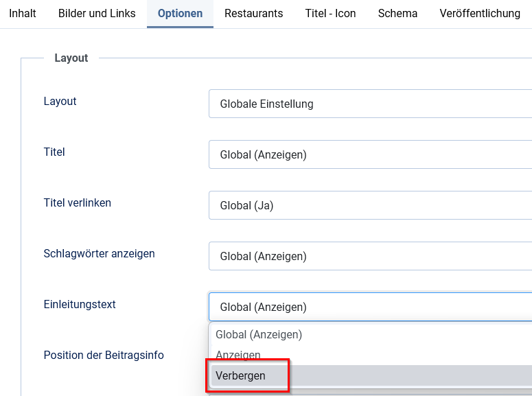Open the Titel verlinken dropdown
The width and height of the screenshot is (532, 396).
pyautogui.click(x=370, y=206)
